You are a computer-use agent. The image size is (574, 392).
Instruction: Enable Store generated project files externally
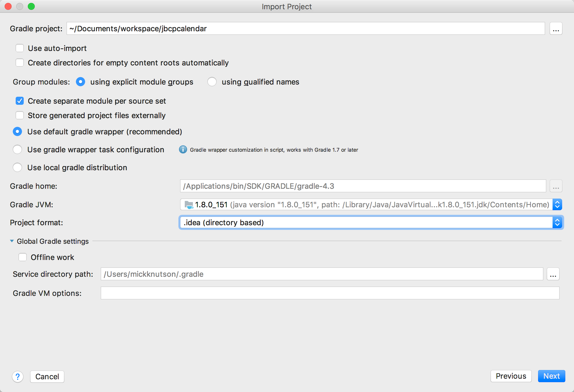(x=20, y=116)
